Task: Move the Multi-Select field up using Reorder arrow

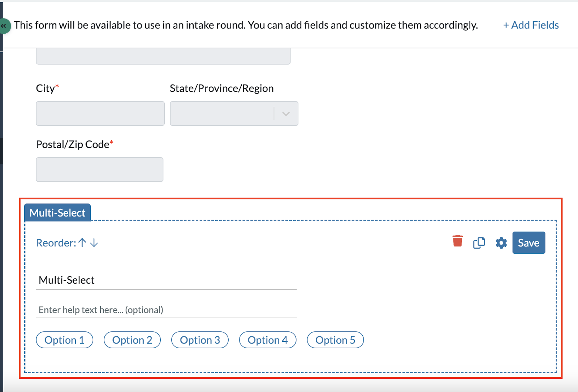Action: coord(82,242)
